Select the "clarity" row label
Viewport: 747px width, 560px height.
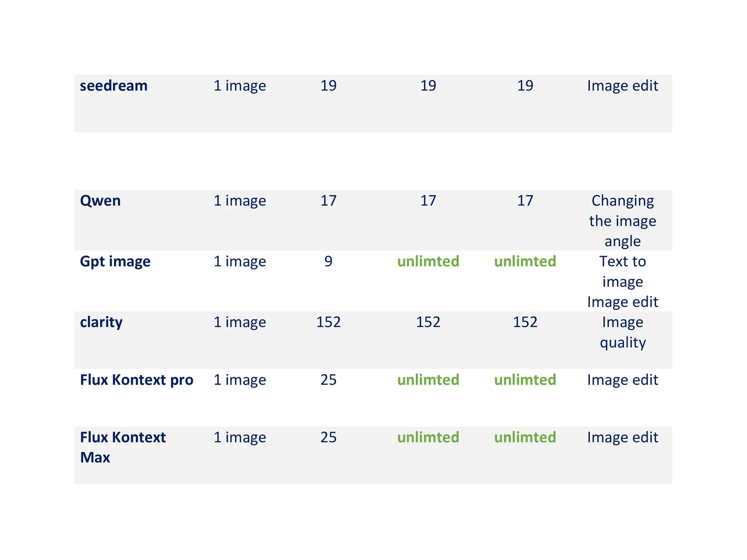click(101, 322)
